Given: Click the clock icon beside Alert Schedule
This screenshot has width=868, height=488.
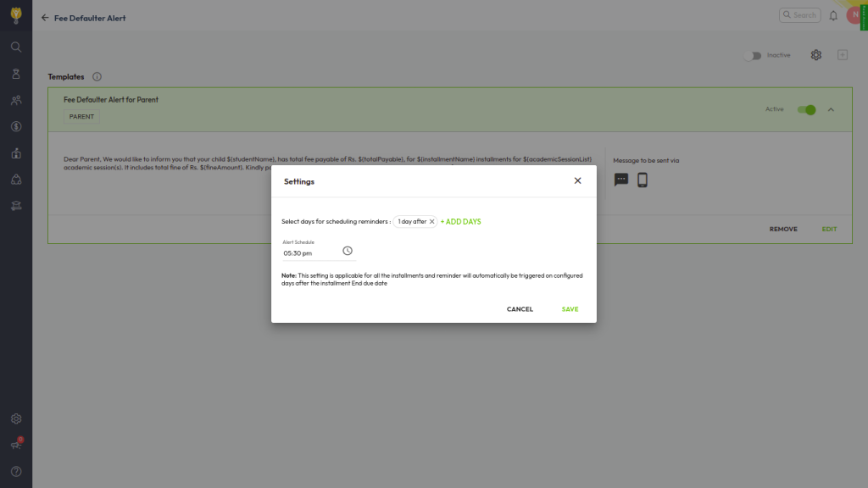Looking at the screenshot, I should pos(348,251).
